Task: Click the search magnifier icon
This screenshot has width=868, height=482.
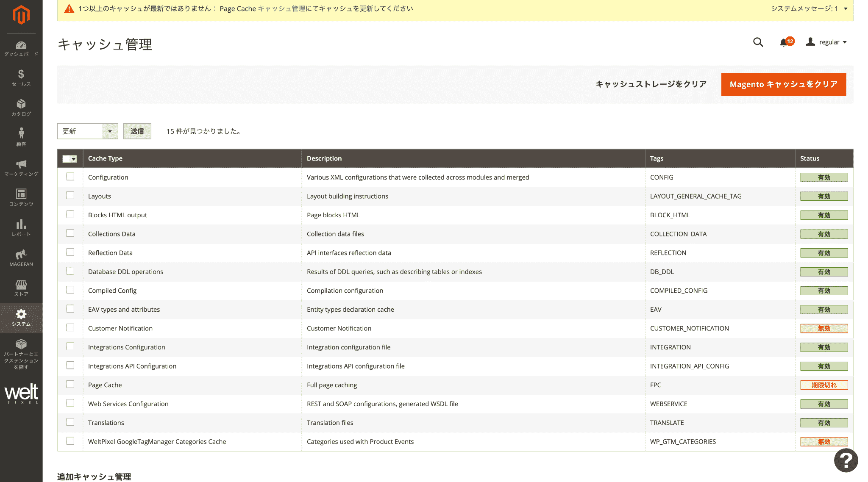Action: coord(758,42)
